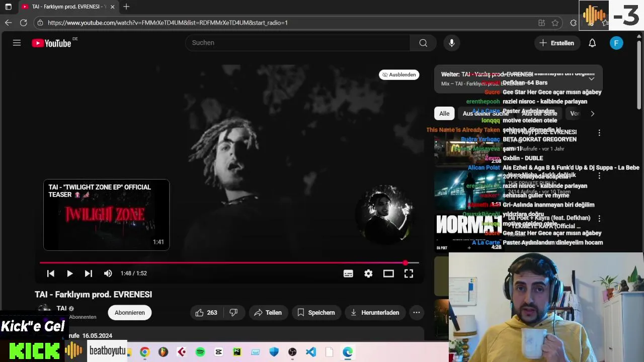Like the video with 263 likes
Screen dimensions: 644x362
click(x=207, y=313)
